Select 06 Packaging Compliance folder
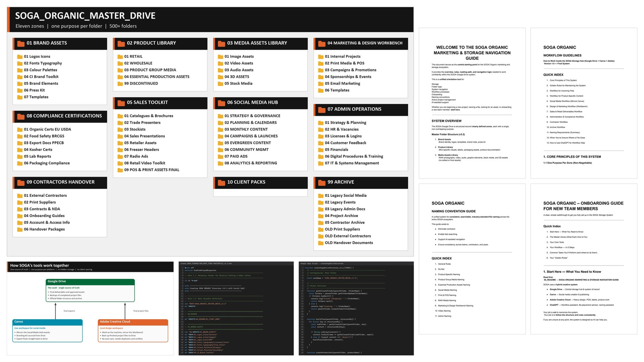This screenshot has width=644, height=362. [43, 163]
